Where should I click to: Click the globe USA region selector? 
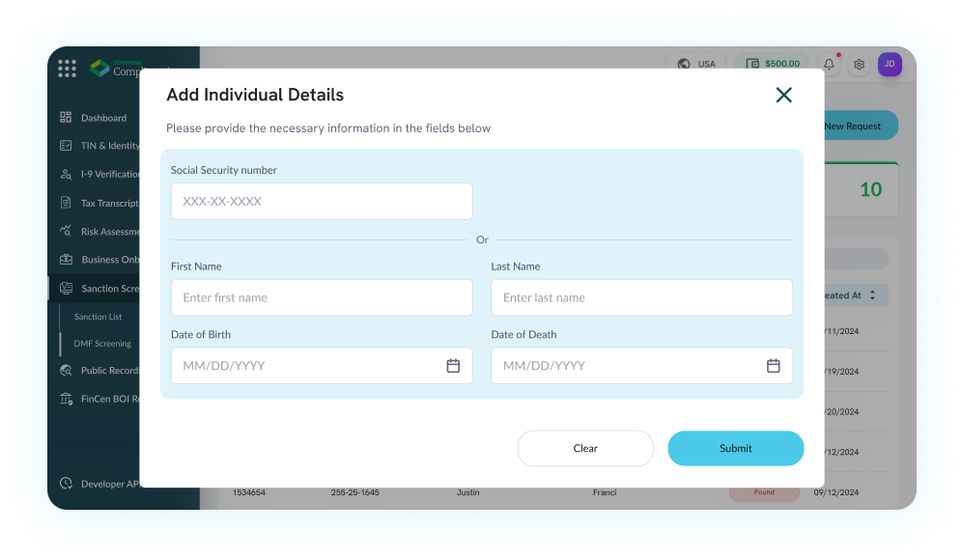[x=696, y=64]
